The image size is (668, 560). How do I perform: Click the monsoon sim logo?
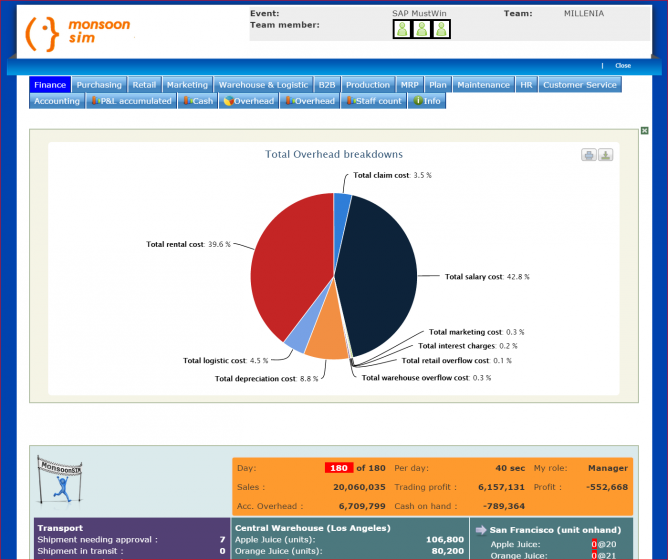[78, 33]
